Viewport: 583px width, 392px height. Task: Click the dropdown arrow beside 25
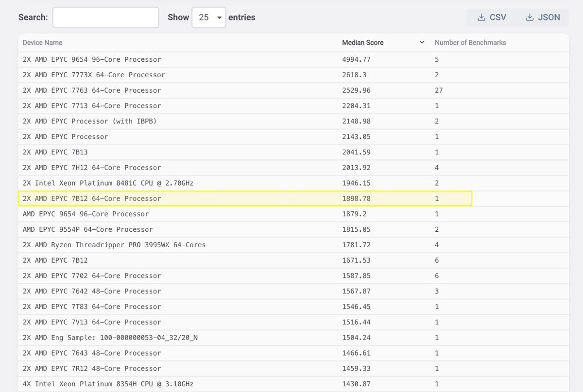[219, 18]
